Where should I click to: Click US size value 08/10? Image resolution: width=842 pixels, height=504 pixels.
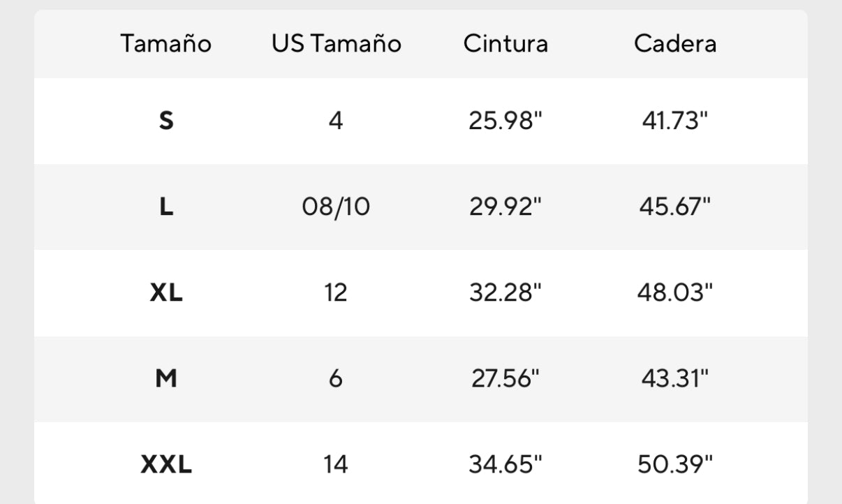[x=336, y=207]
